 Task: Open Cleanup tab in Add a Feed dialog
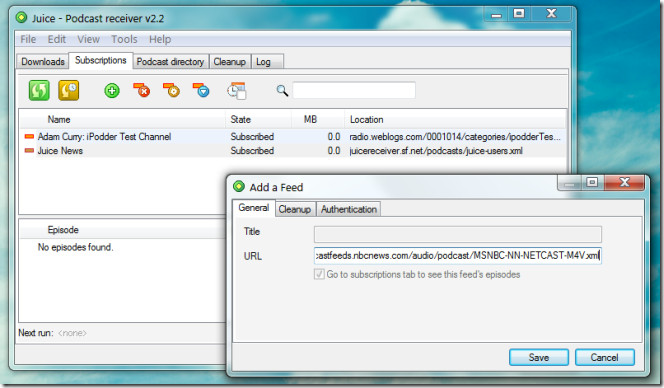pos(295,209)
